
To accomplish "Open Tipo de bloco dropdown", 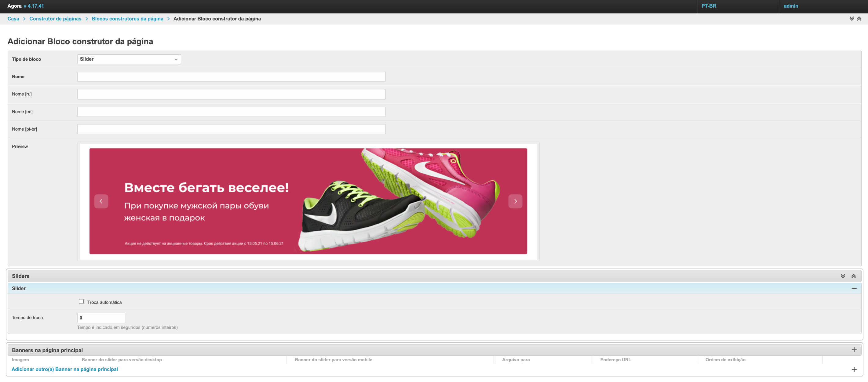I will (129, 59).
